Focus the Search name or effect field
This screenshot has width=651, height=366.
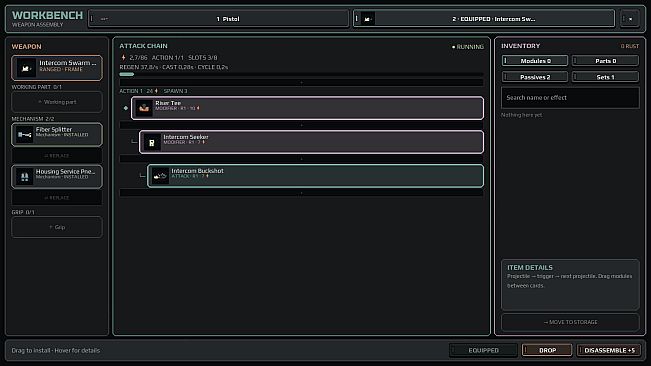coord(570,98)
